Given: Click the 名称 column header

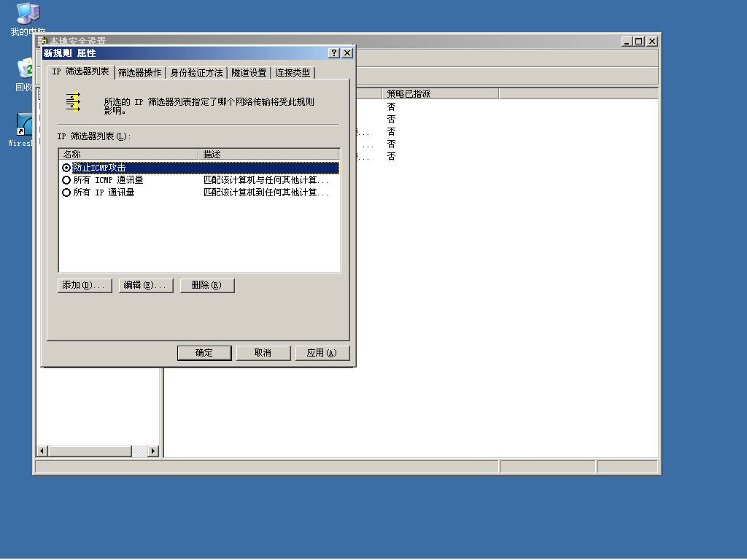Looking at the screenshot, I should point(128,155).
